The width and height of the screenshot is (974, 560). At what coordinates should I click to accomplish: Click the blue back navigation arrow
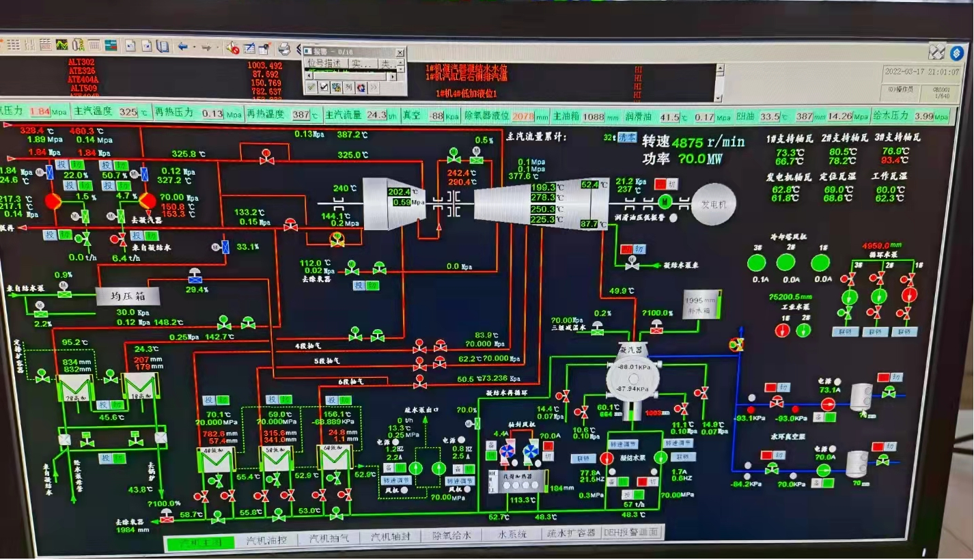(x=182, y=46)
